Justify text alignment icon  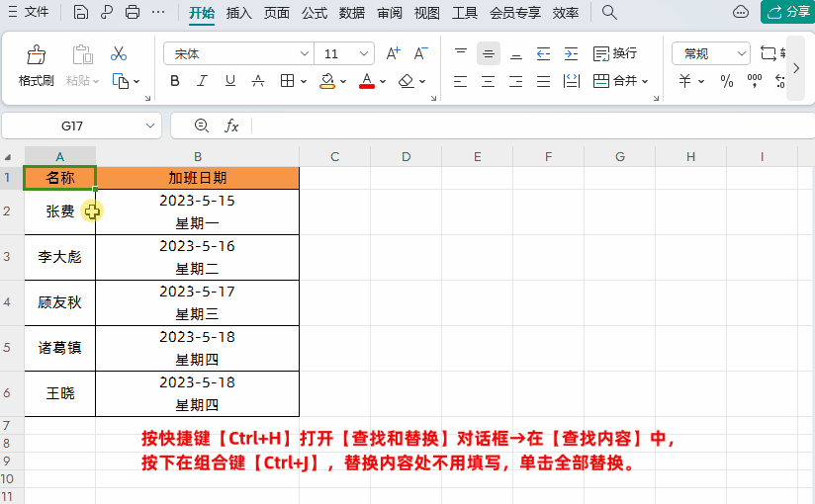point(543,81)
